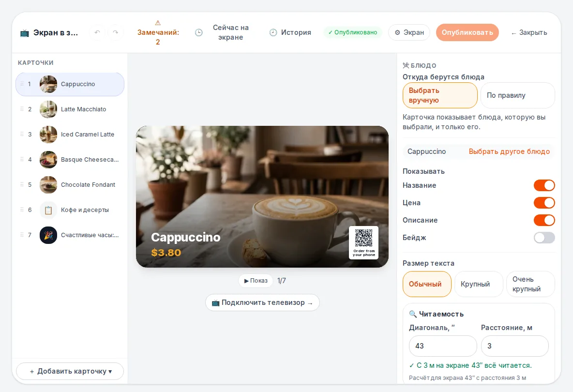This screenshot has width=573, height=392.
Task: Open the Добавить карточку dropdown
Action: (x=70, y=371)
